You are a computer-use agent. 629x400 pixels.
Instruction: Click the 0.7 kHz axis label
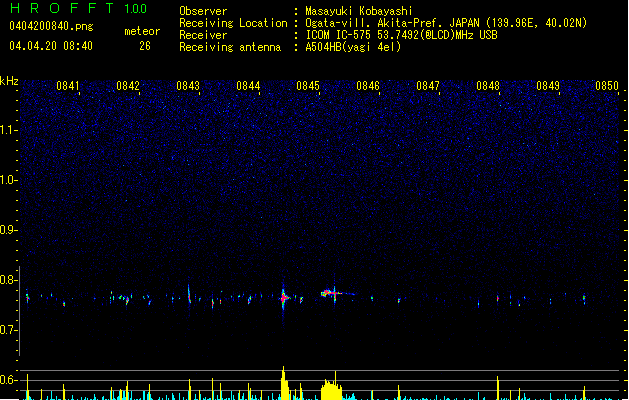[x=8, y=330]
